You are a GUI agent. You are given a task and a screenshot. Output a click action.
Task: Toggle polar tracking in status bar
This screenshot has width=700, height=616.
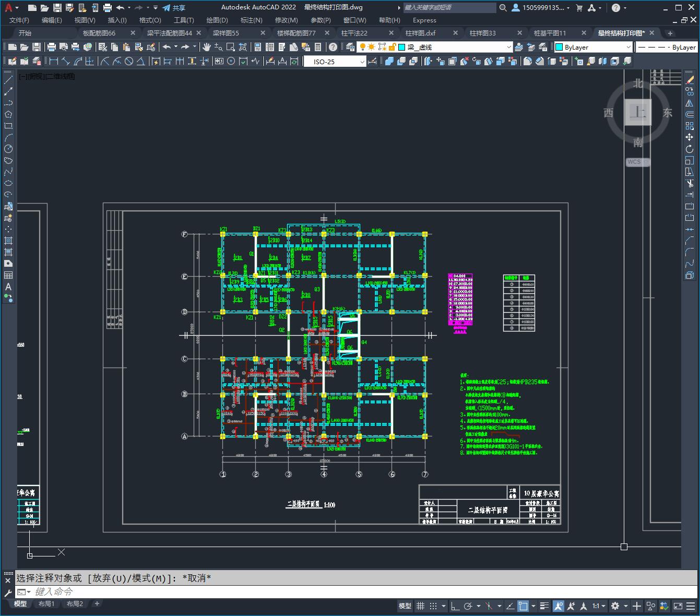coord(468,606)
